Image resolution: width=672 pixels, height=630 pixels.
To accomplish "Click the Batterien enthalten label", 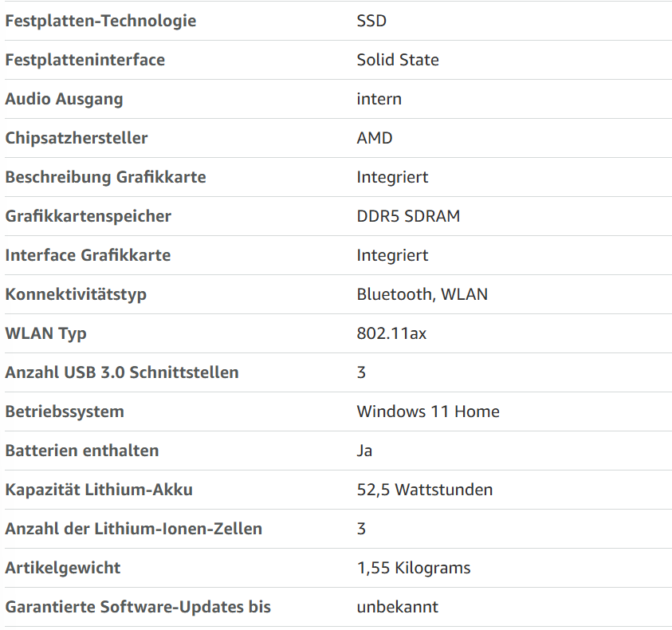I will [82, 451].
